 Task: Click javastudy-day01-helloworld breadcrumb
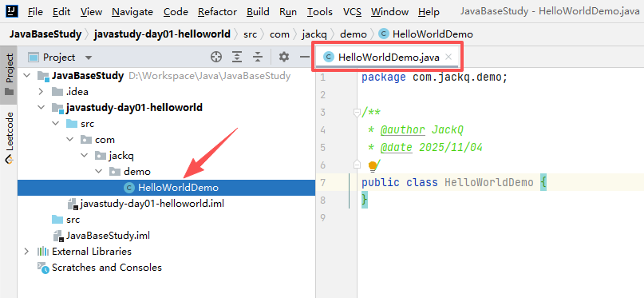[x=162, y=34]
